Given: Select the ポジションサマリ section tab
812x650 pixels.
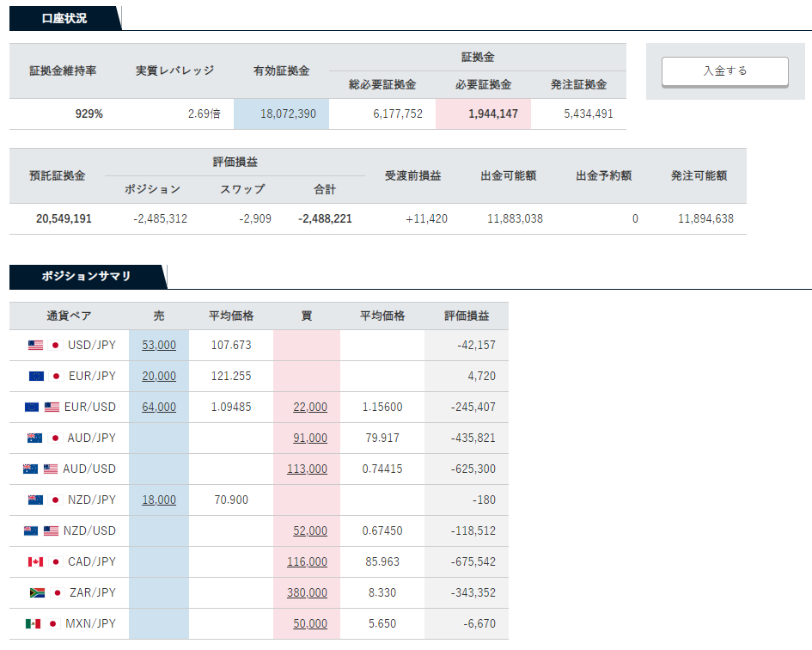Looking at the screenshot, I should [86, 277].
